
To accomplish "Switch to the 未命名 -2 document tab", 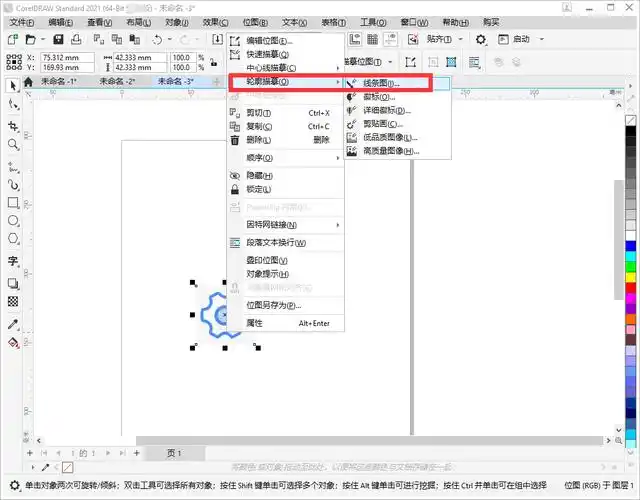I will (118, 81).
